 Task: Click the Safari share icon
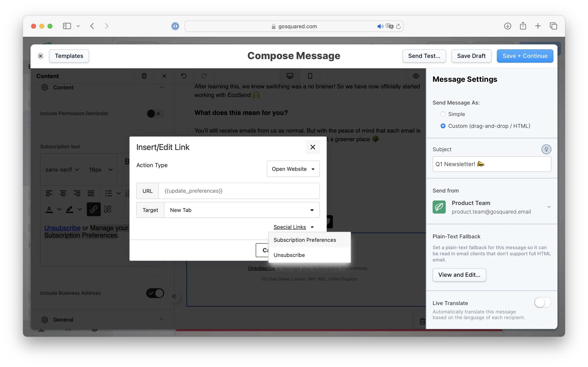click(523, 26)
